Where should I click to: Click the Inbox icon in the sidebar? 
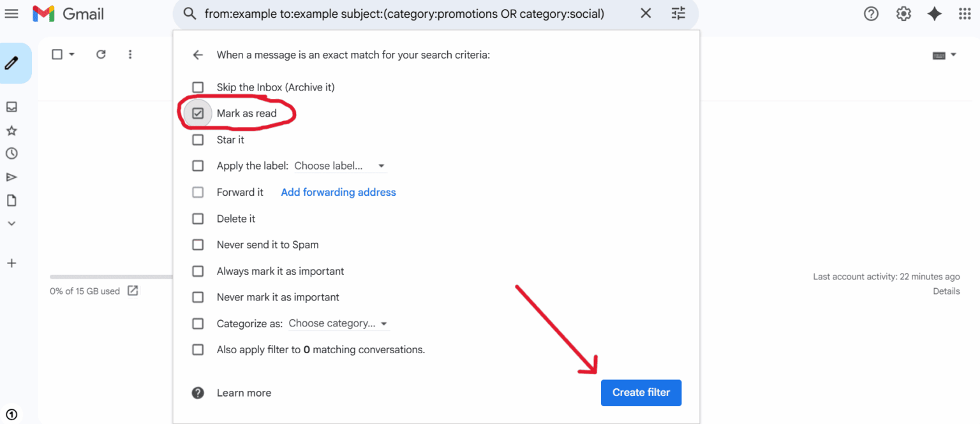click(11, 106)
